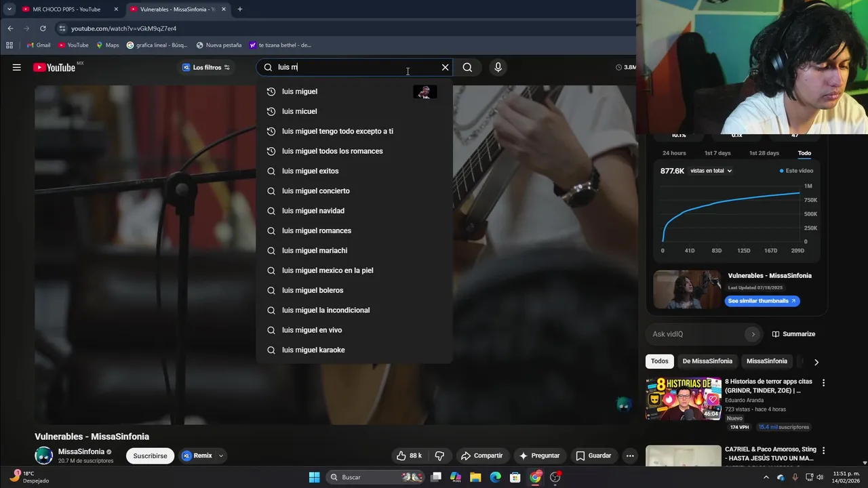The image size is (868, 488).
Task: Select the luis micuel history suggestion
Action: pos(354,111)
